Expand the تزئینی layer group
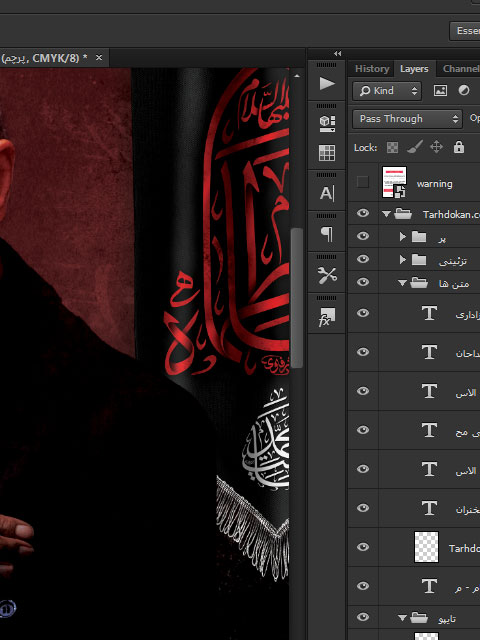 click(402, 260)
